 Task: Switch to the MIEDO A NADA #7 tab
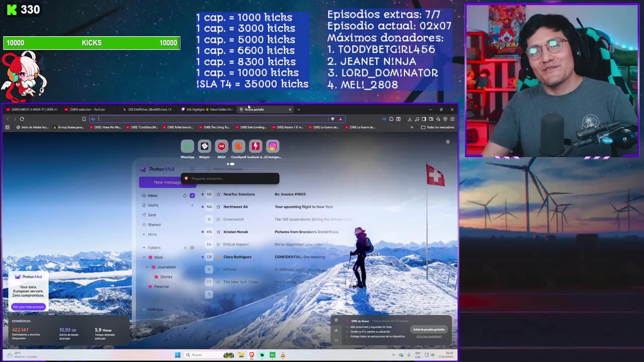click(x=32, y=110)
